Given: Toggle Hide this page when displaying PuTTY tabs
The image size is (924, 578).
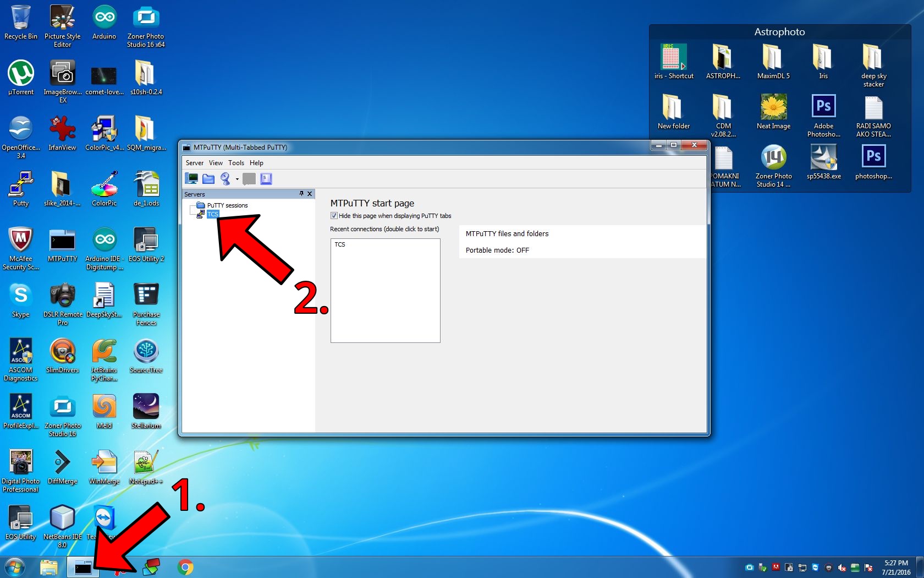Looking at the screenshot, I should pyautogui.click(x=334, y=216).
